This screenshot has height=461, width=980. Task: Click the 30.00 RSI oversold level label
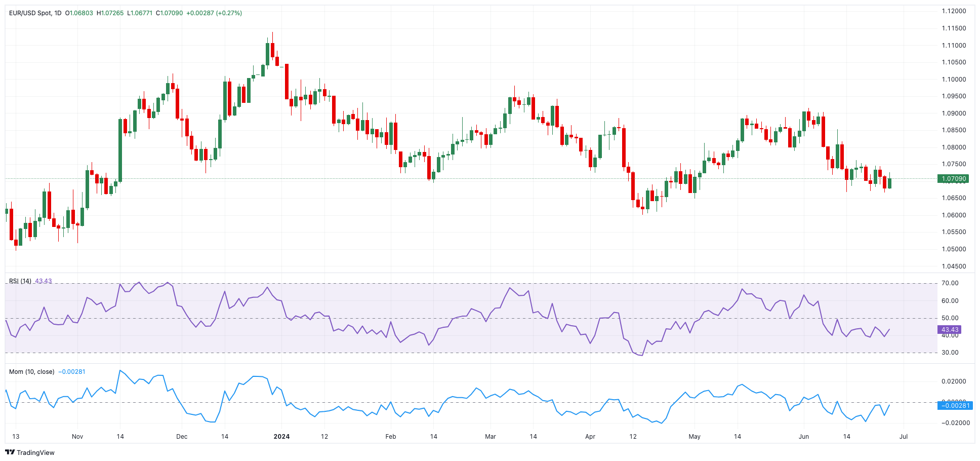click(x=950, y=353)
